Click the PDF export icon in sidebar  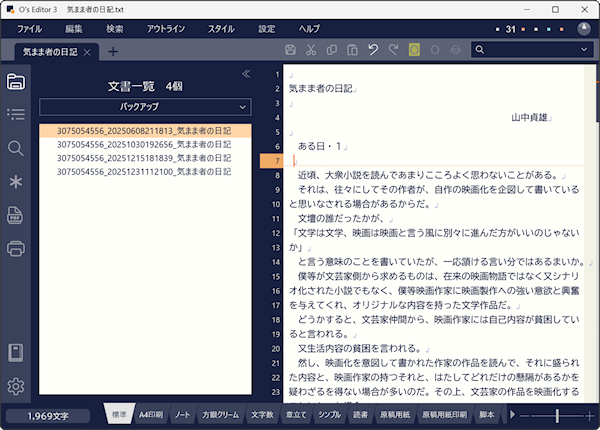[15, 215]
